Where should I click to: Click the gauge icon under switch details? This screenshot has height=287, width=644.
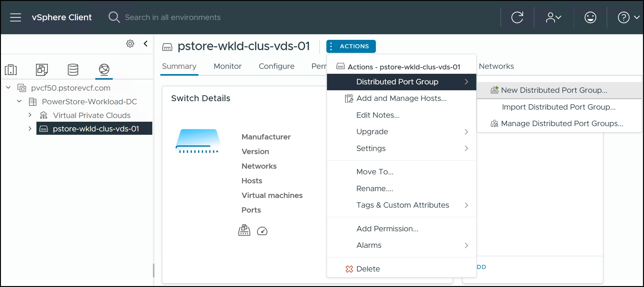[262, 231]
